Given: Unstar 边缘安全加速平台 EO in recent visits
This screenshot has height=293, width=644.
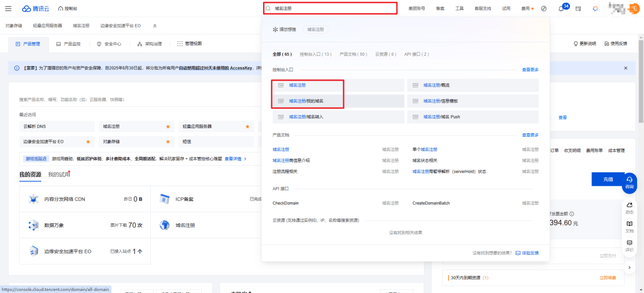Looking at the screenshot, I should (88, 142).
